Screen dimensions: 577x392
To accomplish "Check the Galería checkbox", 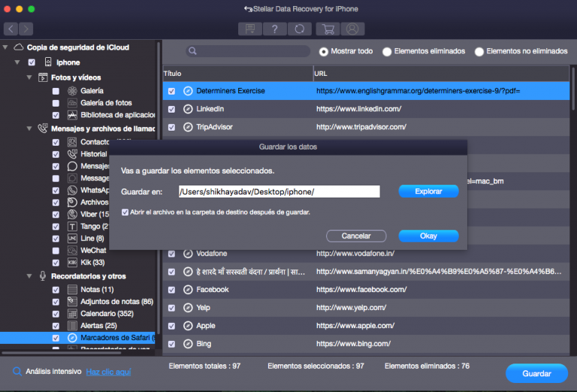I will coord(56,91).
